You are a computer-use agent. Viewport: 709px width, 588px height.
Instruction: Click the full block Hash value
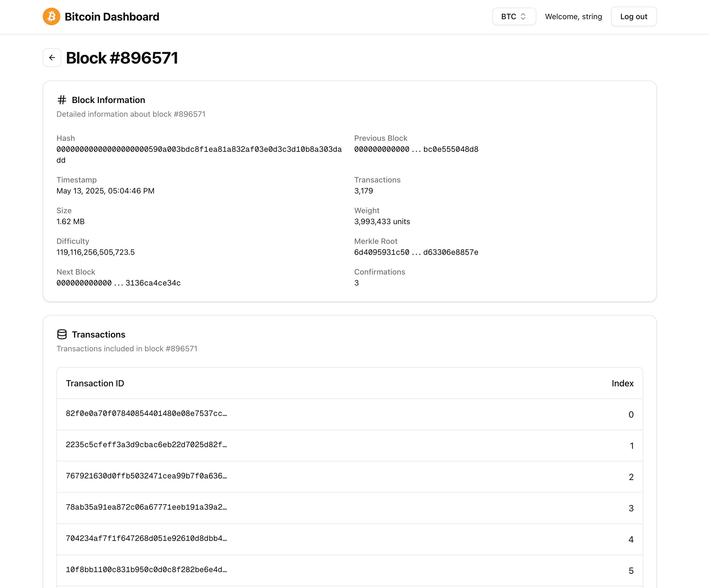[x=199, y=149]
